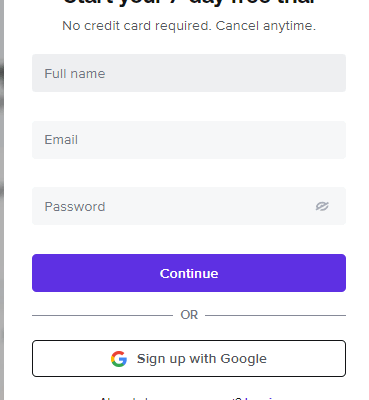Click the Email placeholder text
369x400 pixels.
pyautogui.click(x=61, y=140)
